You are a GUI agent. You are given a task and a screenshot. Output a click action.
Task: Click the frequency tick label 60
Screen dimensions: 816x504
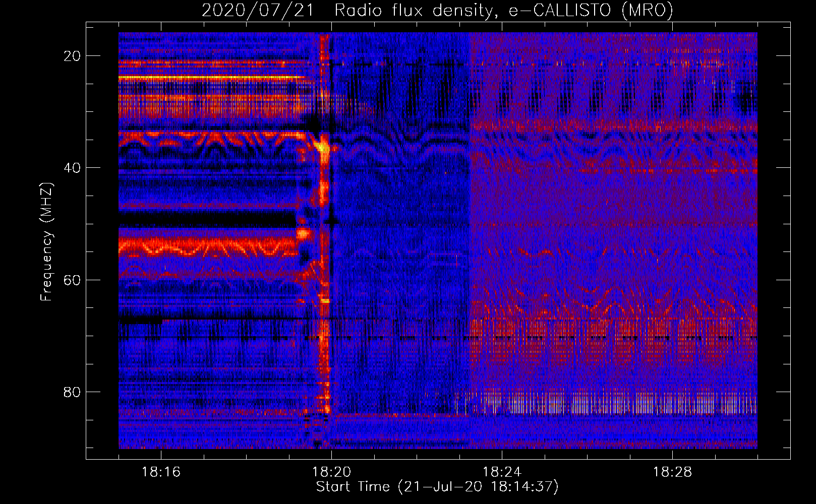[x=72, y=280]
